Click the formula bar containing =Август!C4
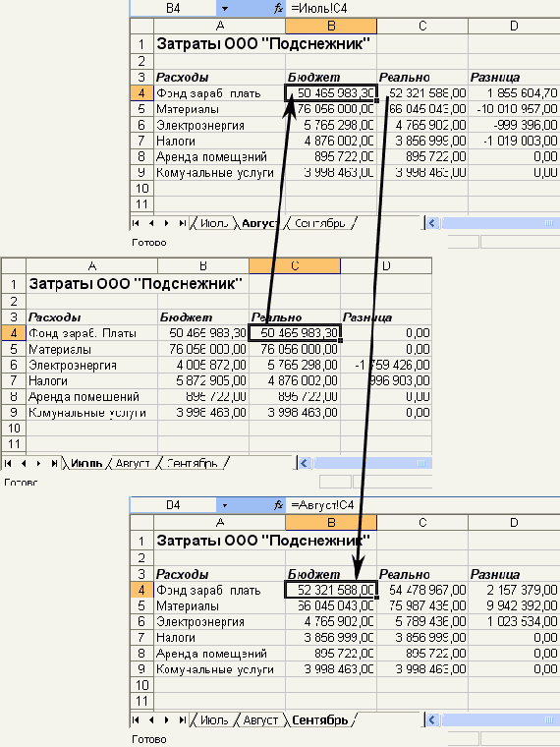The height and width of the screenshot is (747, 560). pos(423,505)
